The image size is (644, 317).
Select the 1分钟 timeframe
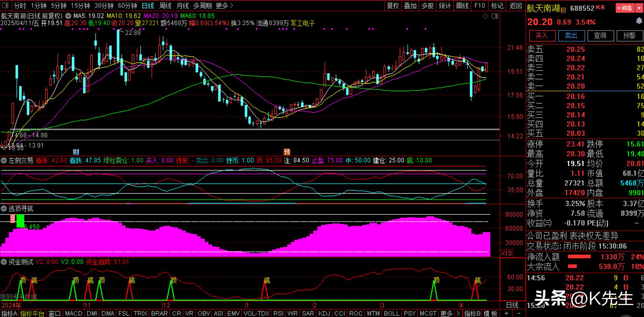coord(39,6)
